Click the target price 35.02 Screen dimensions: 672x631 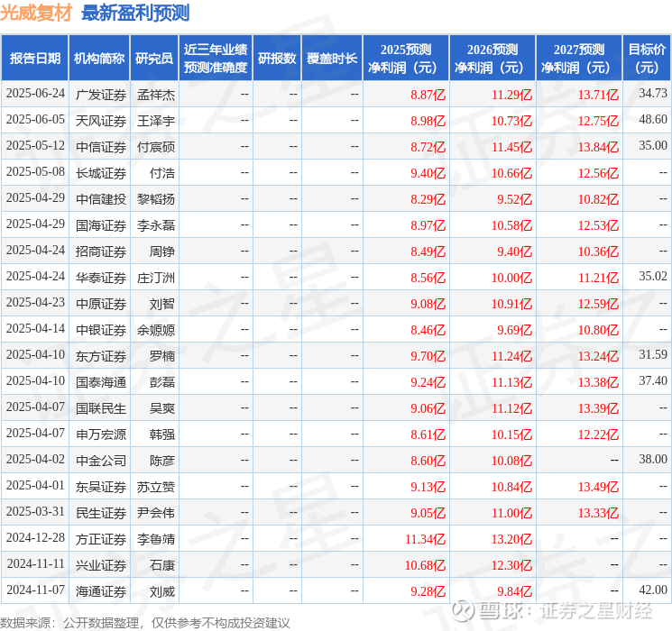click(653, 276)
